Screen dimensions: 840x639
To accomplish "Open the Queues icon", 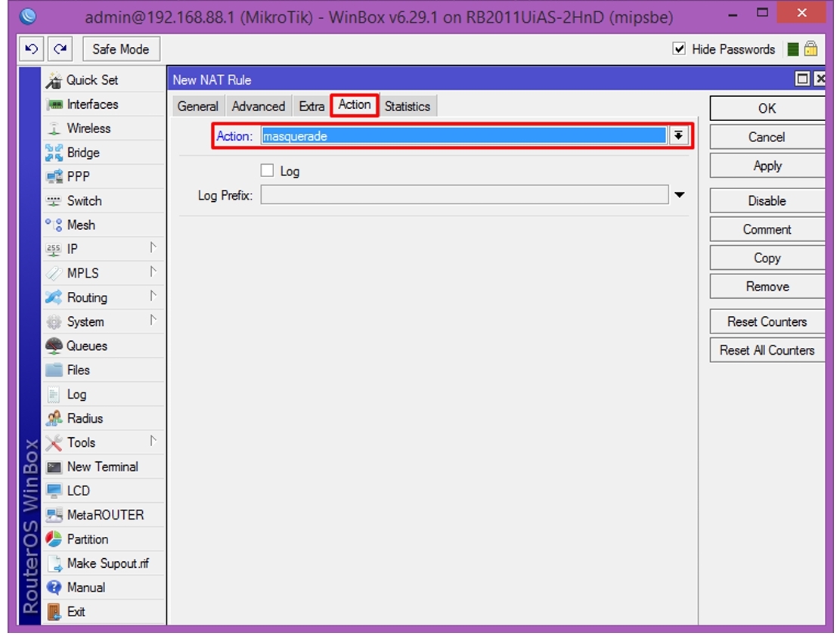I will click(x=54, y=346).
